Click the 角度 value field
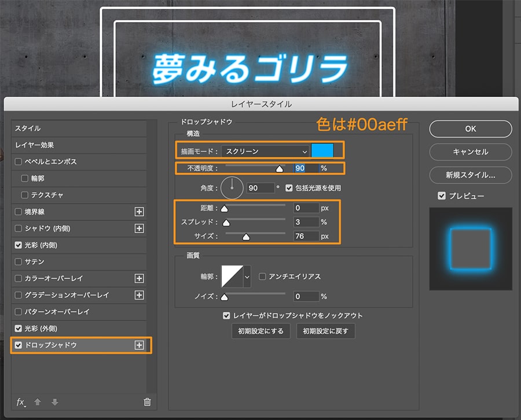This screenshot has width=521, height=420. [x=261, y=188]
